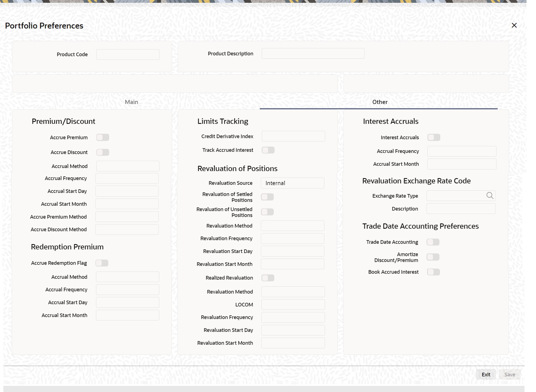Screen dimensions: 536x392
Task: Toggle Amortize Discount/Premium
Action: pos(433,257)
